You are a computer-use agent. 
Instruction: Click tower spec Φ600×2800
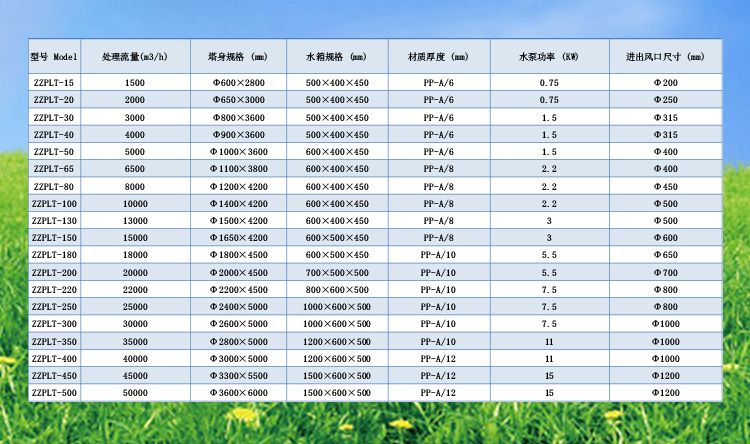click(x=239, y=83)
